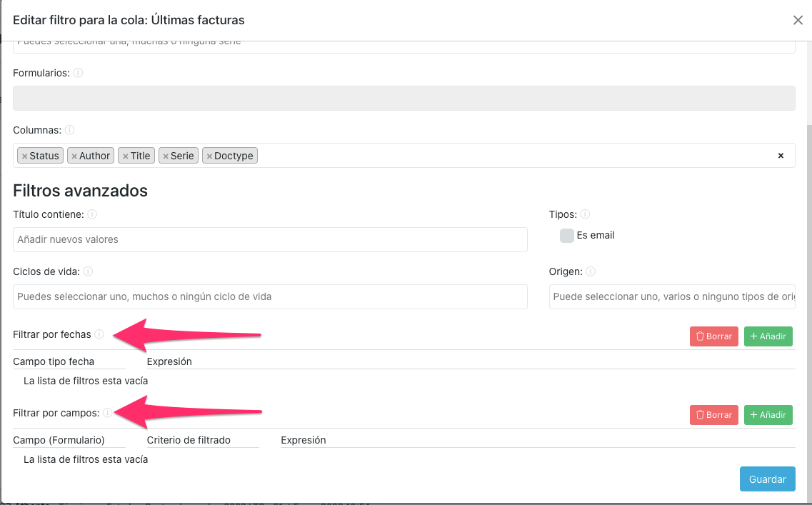Close the Editar filtro dialog
Screen dimensions: 812x505
[x=798, y=21]
